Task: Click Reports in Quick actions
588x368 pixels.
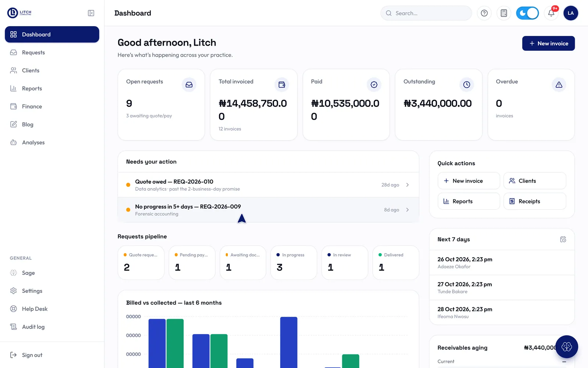Action: 469,201
